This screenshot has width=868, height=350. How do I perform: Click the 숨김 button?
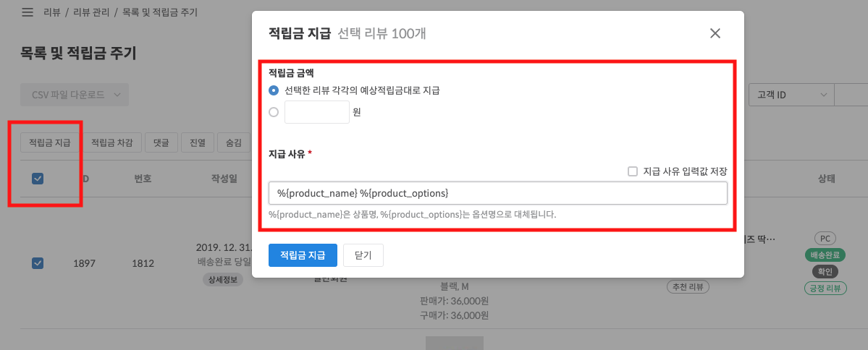pyautogui.click(x=234, y=142)
